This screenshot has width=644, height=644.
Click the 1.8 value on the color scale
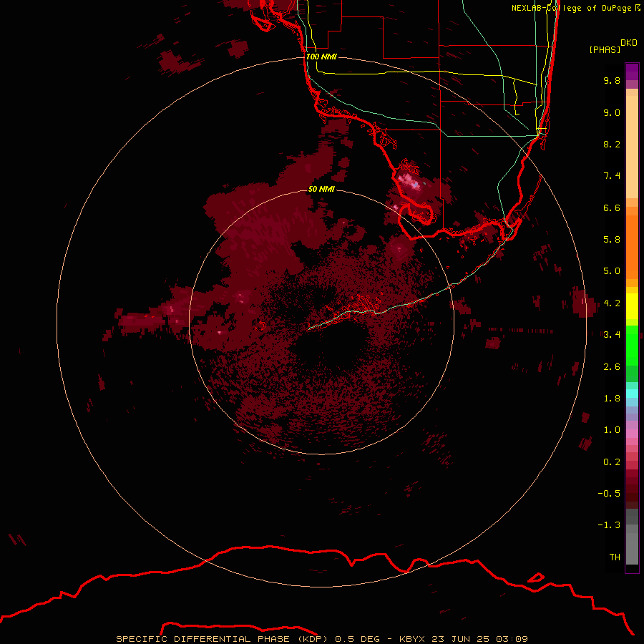[x=612, y=399]
